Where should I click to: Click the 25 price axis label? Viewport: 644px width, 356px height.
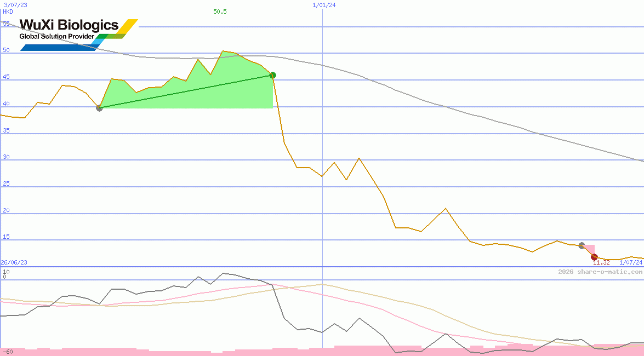coord(6,183)
